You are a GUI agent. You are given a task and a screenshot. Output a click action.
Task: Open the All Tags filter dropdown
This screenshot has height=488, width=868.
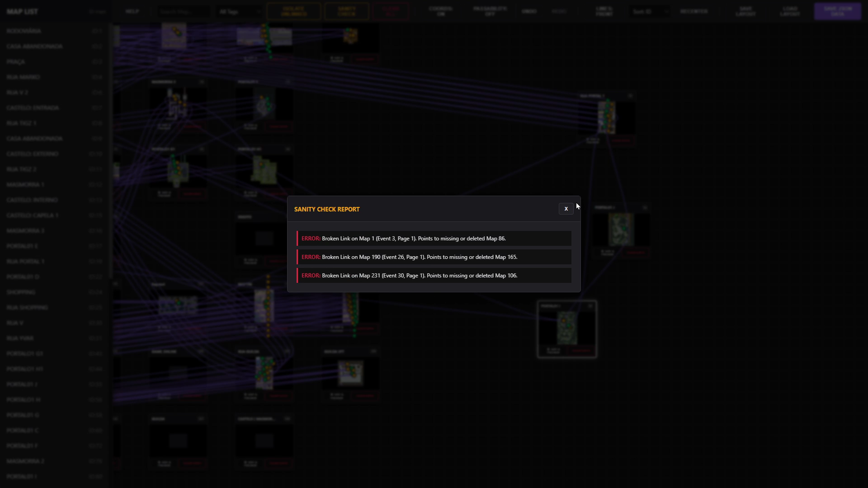239,11
